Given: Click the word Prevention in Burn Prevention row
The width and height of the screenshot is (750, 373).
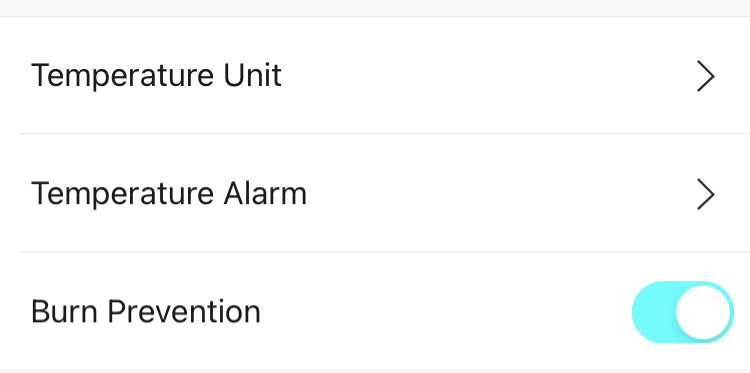Looking at the screenshot, I should [184, 312].
